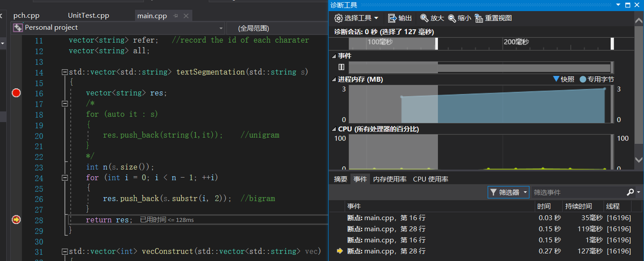Switch to the 摘要 tab
Viewport: 644px width, 261px height.
click(x=341, y=179)
